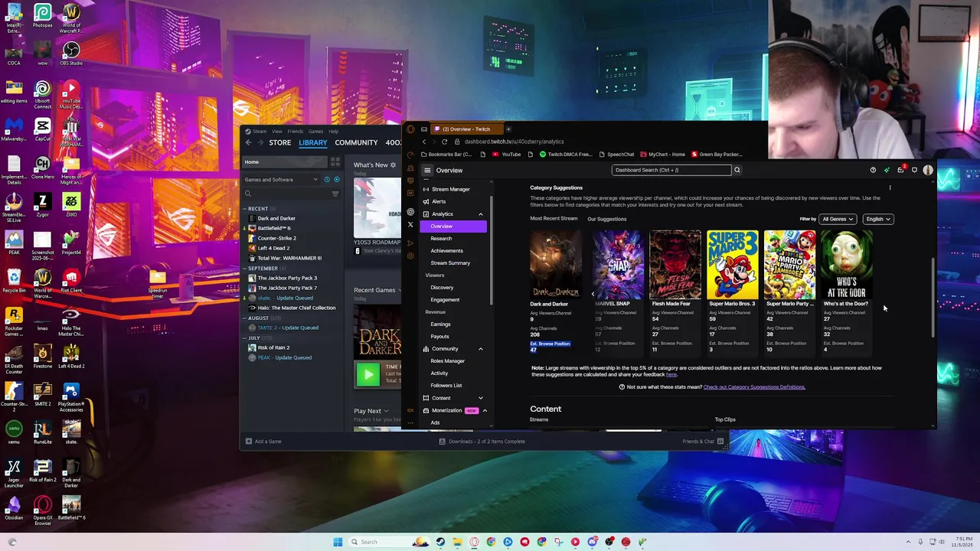Open Friends & Chat in Steam
The image size is (980, 551).
703,442
